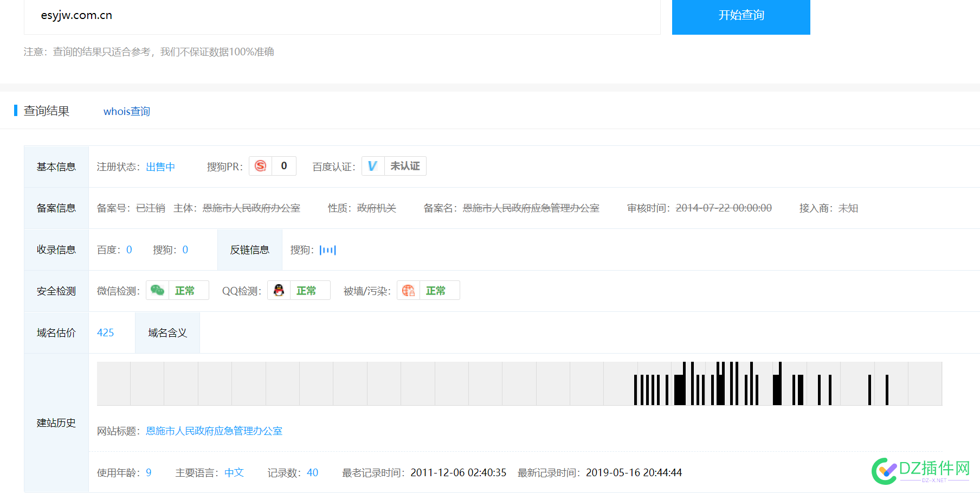The width and height of the screenshot is (980, 493).
Task: Click the 域名含义 cell
Action: tap(167, 332)
